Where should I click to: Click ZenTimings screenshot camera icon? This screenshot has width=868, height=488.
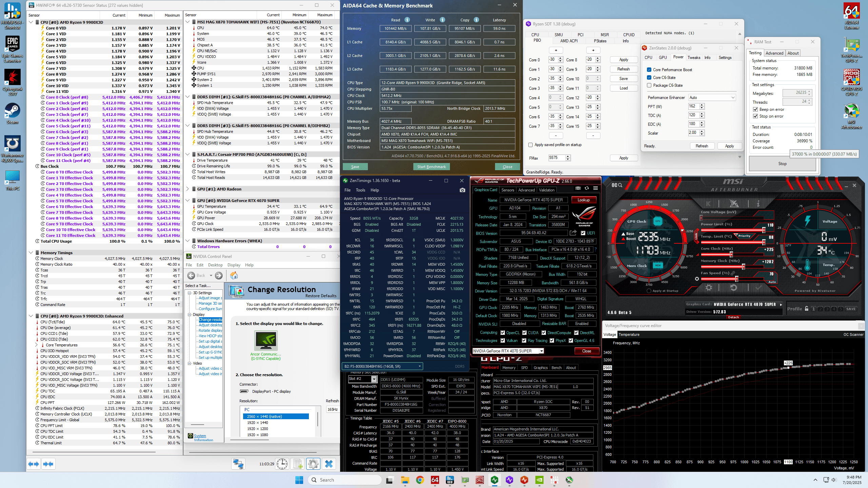click(462, 190)
